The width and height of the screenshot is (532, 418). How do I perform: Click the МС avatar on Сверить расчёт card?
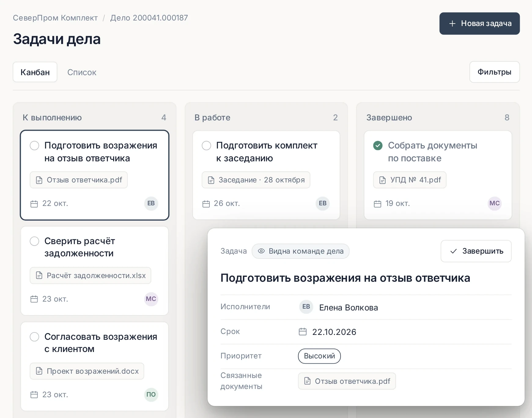(151, 299)
